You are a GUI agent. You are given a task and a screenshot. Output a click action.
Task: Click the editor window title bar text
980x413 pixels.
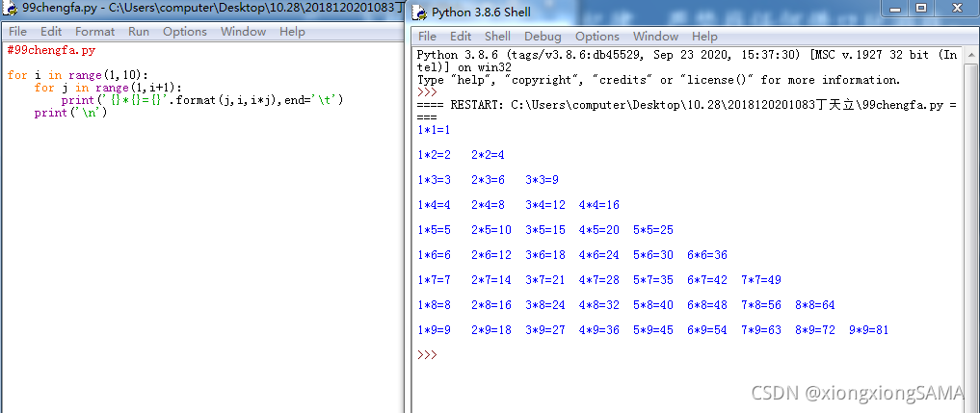(x=213, y=8)
